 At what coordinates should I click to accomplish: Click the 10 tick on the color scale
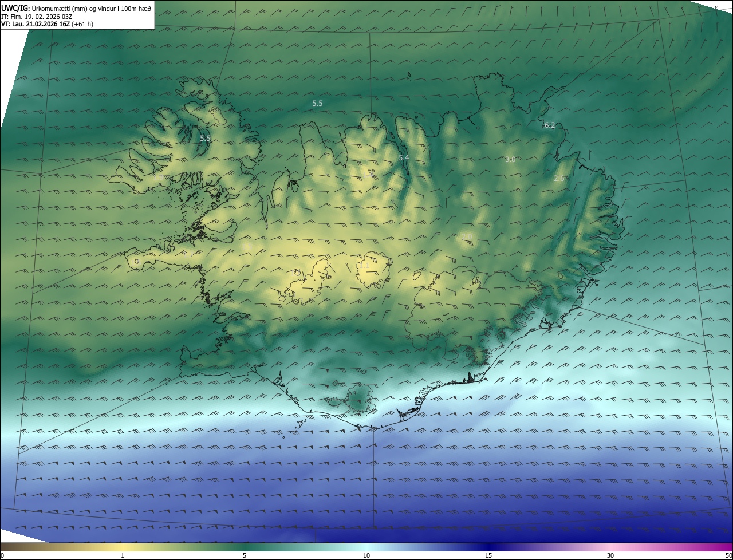(x=366, y=555)
